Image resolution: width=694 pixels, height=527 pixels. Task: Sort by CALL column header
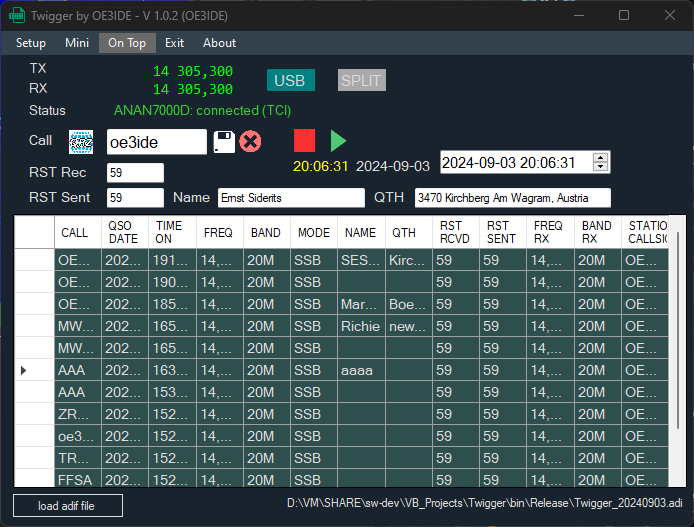[78, 232]
